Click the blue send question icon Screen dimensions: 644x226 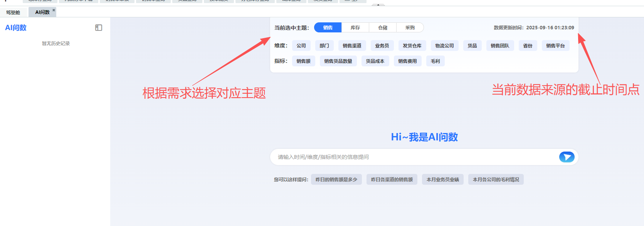coord(567,157)
